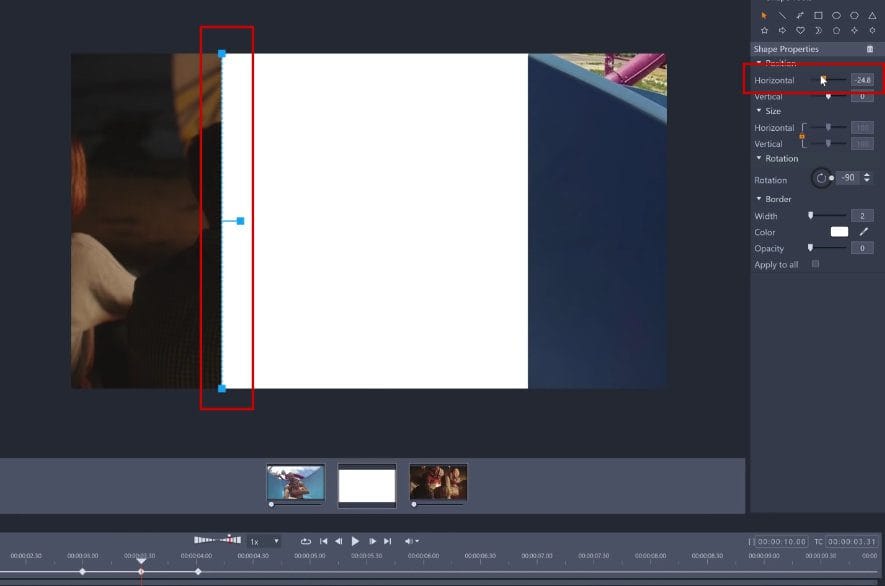Screen dimensions: 885x586
Task: Click the Shape Properties header
Action: click(x=787, y=48)
